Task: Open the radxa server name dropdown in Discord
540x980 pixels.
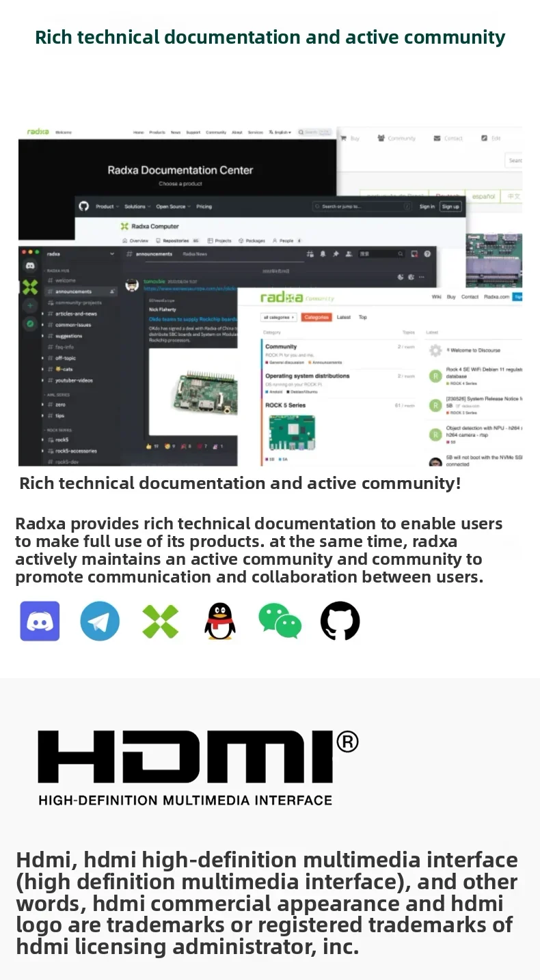Action: [81, 253]
